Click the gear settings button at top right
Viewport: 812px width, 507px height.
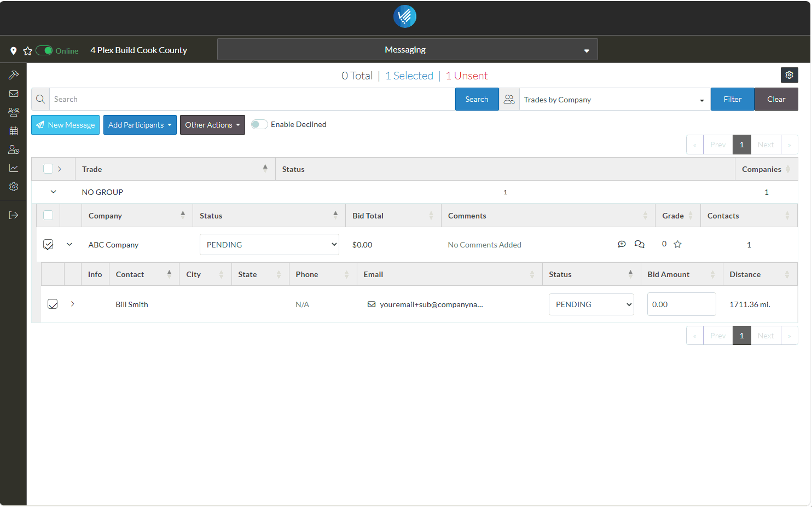pyautogui.click(x=789, y=75)
